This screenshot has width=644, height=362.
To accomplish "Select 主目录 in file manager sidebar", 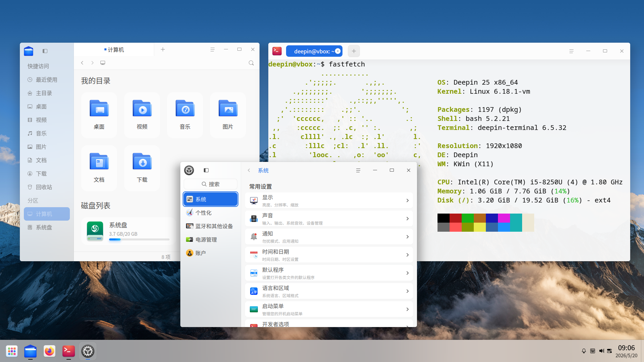I will [x=47, y=93].
